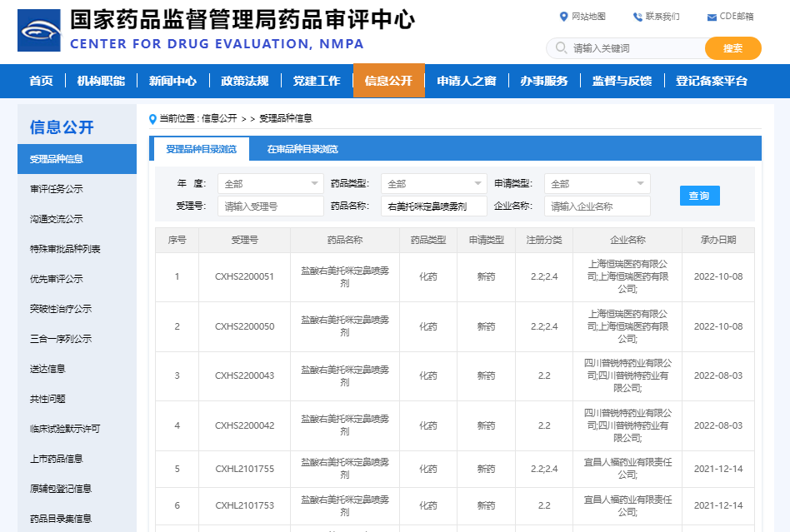Image resolution: width=790 pixels, height=532 pixels.
Task: Switch to 在审品种目录浏览 tab
Action: pos(302,149)
